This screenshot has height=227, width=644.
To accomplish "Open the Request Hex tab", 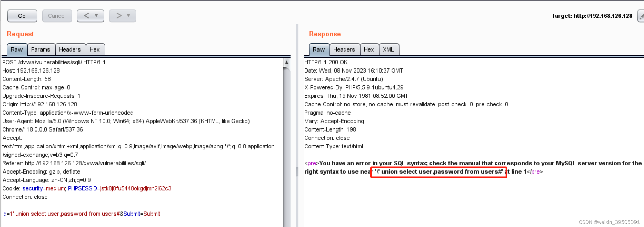I will [x=95, y=49].
